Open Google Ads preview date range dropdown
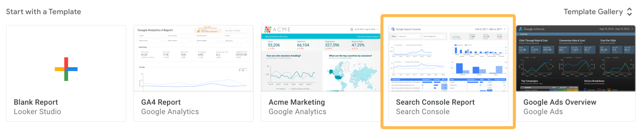Viewport: 644px width, 134px height. (632, 29)
